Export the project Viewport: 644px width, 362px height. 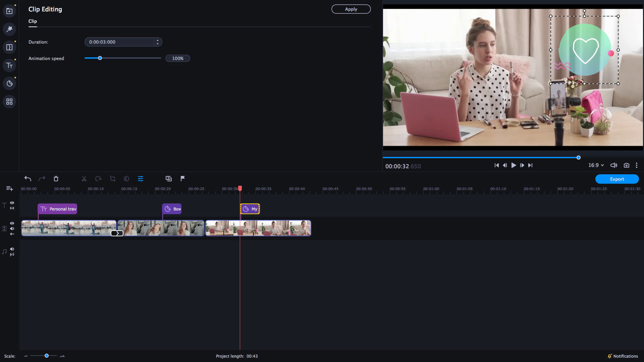(617, 179)
